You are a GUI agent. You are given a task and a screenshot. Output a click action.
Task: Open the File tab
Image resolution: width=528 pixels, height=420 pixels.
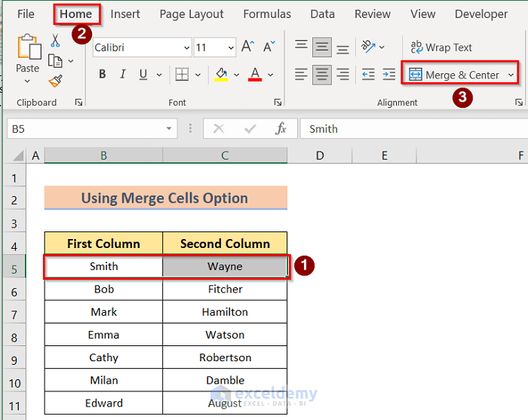(x=26, y=14)
